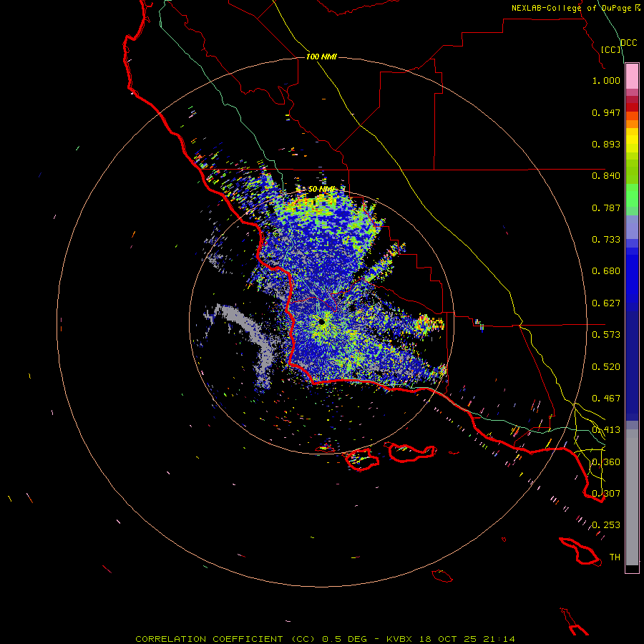Viewport: 644px width, 644px height.
Task: Click the [CC] legend unit label
Action: coord(610,49)
